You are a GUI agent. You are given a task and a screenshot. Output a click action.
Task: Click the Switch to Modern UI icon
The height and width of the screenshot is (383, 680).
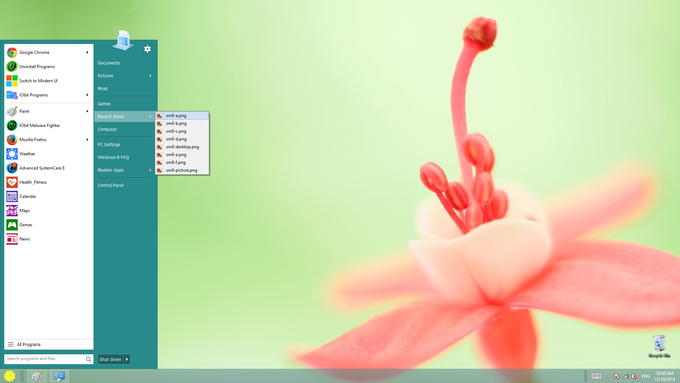coord(12,81)
